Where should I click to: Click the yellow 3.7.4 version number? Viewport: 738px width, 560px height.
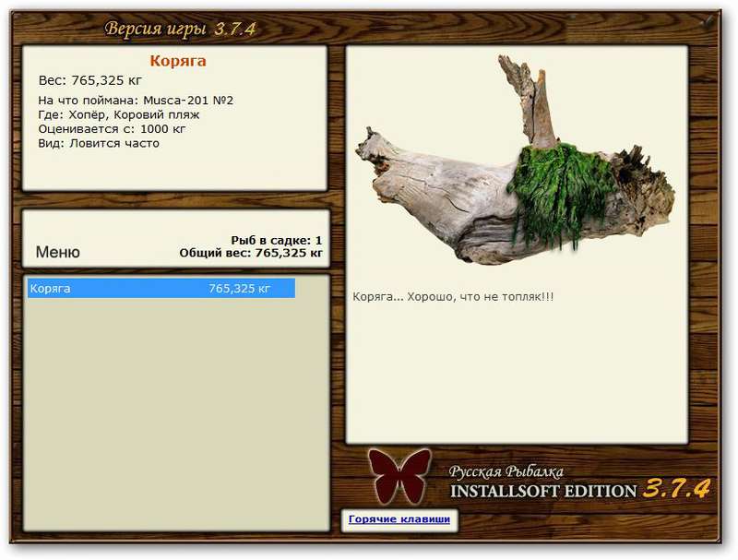pyautogui.click(x=676, y=488)
